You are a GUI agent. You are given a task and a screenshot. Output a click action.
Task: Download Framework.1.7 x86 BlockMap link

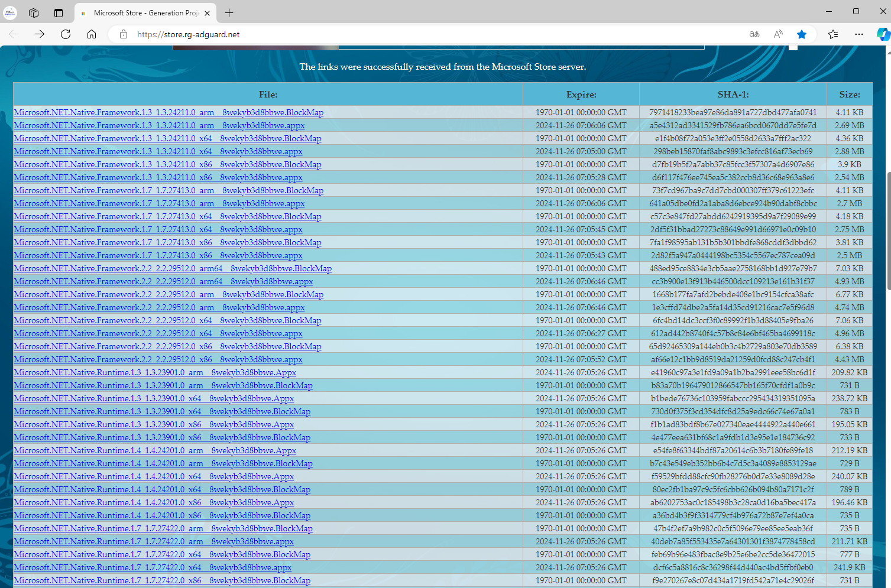(x=167, y=242)
